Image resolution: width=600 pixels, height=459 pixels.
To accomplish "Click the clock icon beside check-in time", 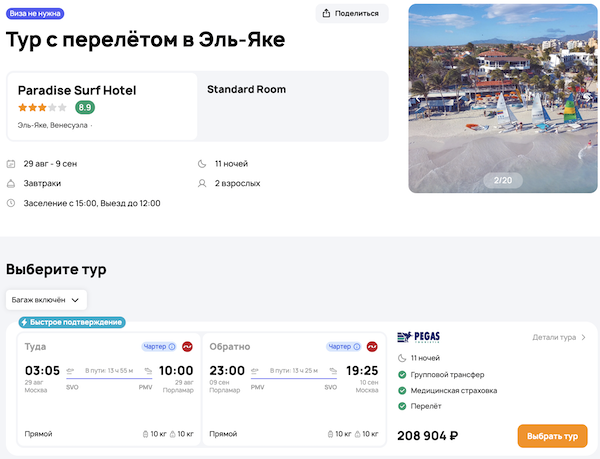I will click(11, 203).
